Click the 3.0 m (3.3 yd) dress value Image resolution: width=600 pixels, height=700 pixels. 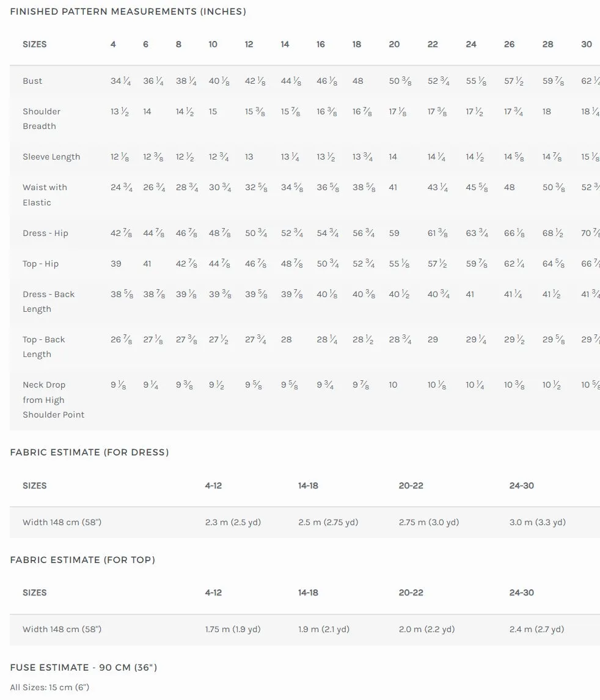[538, 522]
